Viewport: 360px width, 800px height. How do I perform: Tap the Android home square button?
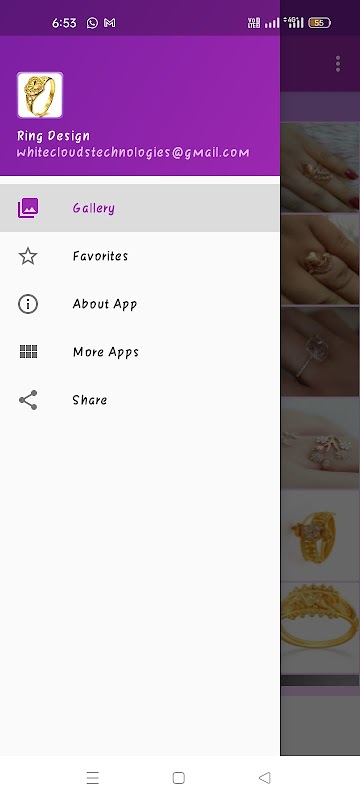pyautogui.click(x=178, y=778)
